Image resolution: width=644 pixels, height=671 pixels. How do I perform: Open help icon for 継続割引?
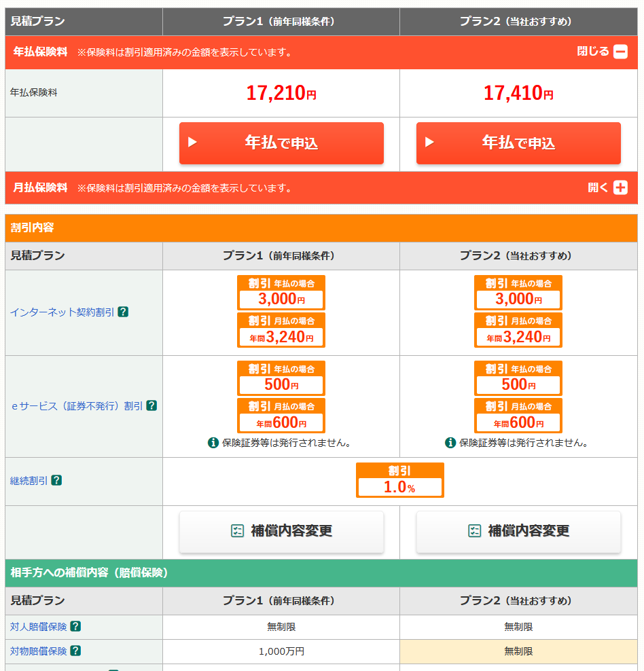coord(56,480)
